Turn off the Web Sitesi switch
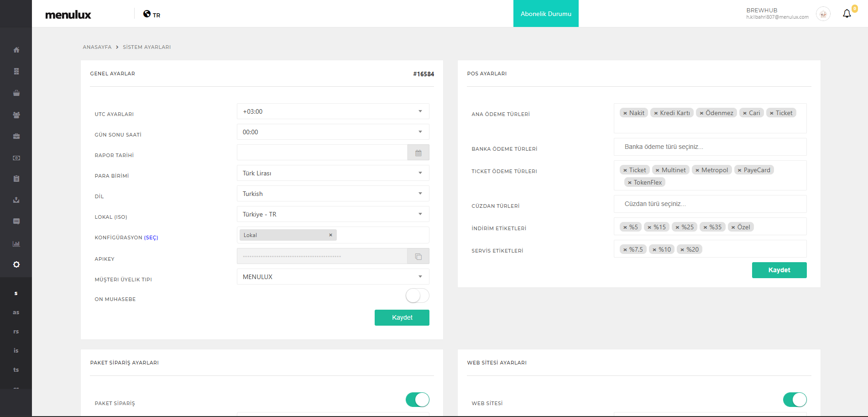868x417 pixels. pyautogui.click(x=795, y=400)
